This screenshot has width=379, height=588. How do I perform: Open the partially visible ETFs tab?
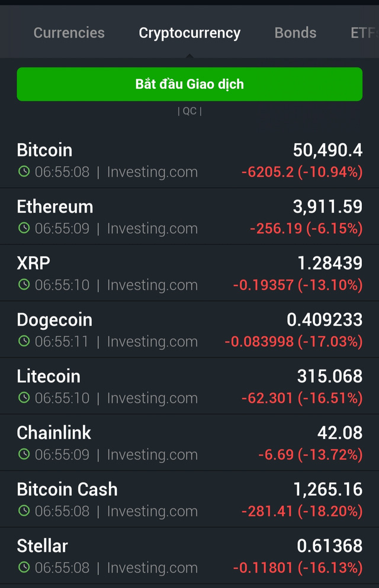tap(364, 33)
